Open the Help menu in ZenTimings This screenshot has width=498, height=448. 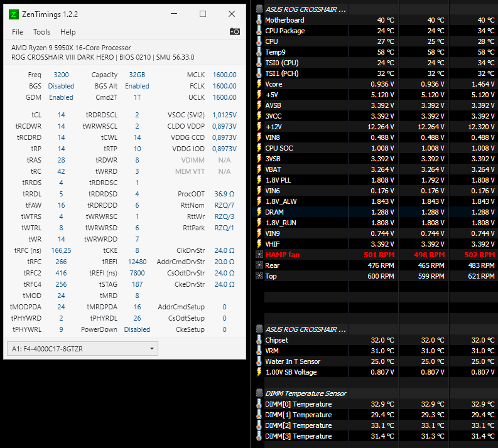pos(68,32)
